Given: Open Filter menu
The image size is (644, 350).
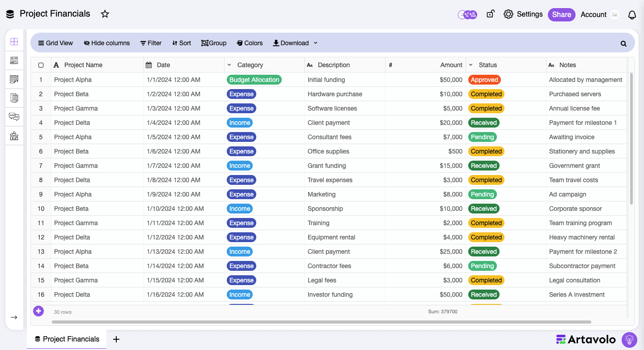Looking at the screenshot, I should (x=151, y=43).
